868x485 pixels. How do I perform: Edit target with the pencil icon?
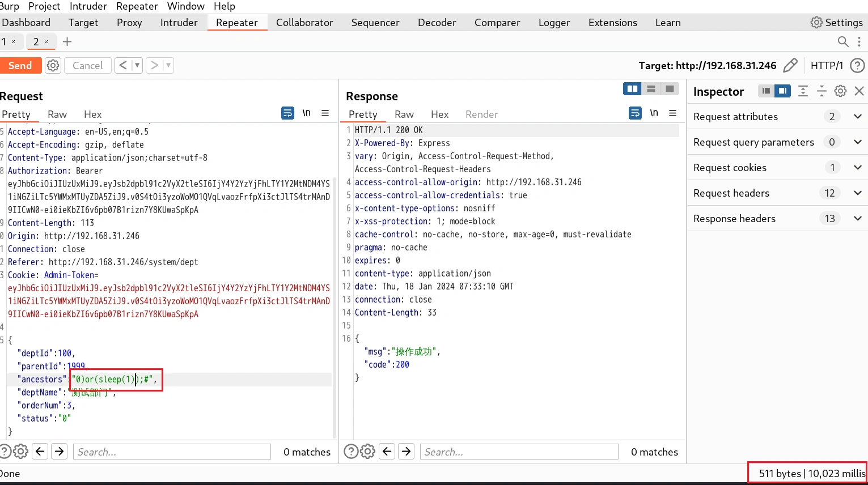(x=790, y=66)
